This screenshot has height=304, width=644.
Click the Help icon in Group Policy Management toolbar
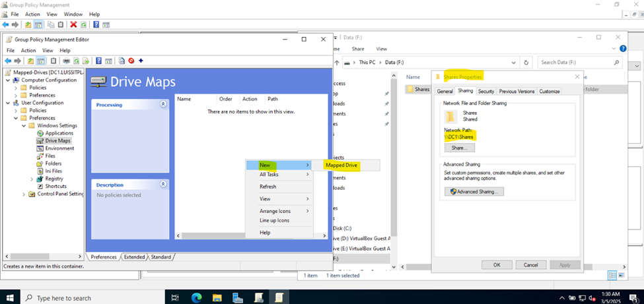[x=96, y=24]
